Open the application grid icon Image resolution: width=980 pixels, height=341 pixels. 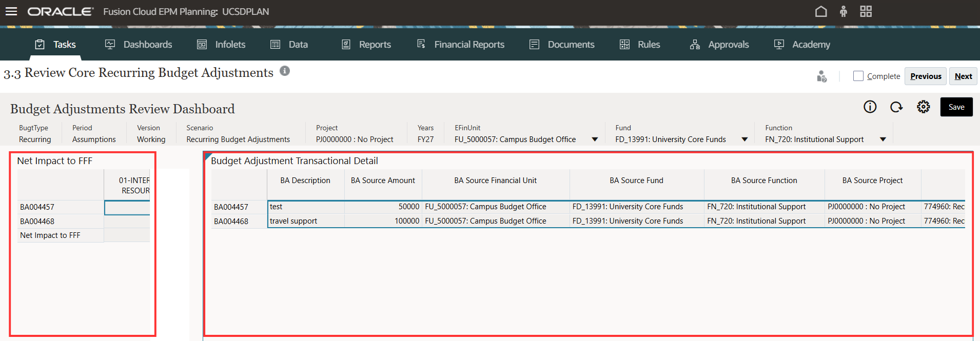coord(866,11)
